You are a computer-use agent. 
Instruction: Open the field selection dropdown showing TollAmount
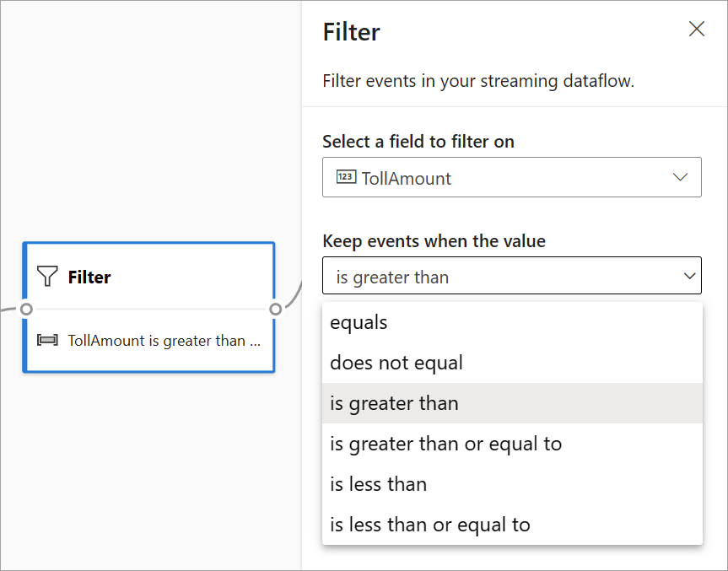pos(512,177)
